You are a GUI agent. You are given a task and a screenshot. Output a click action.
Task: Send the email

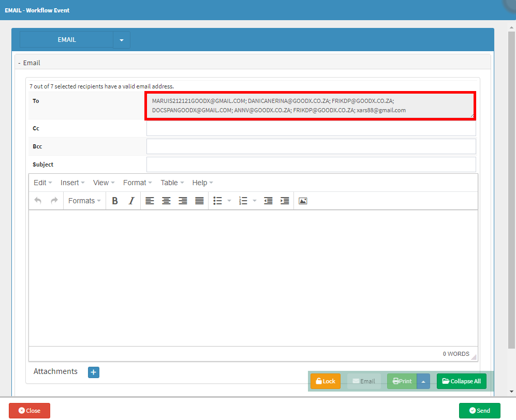coord(479,411)
